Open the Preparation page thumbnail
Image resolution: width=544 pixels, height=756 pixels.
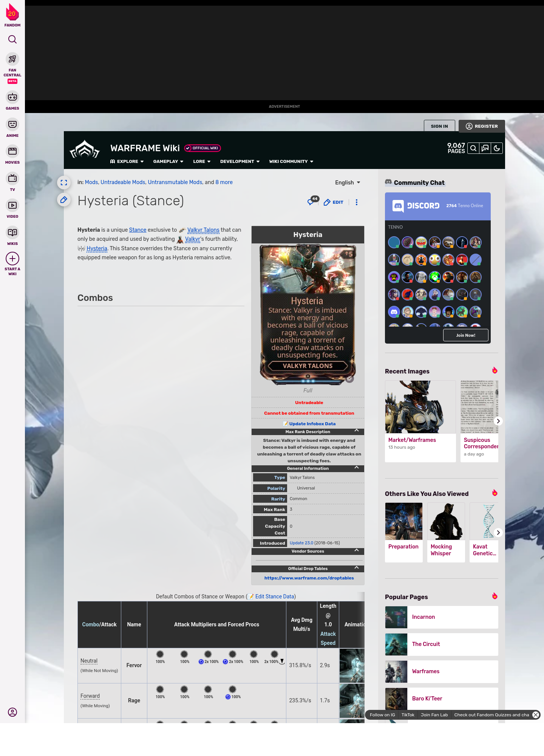pyautogui.click(x=404, y=521)
